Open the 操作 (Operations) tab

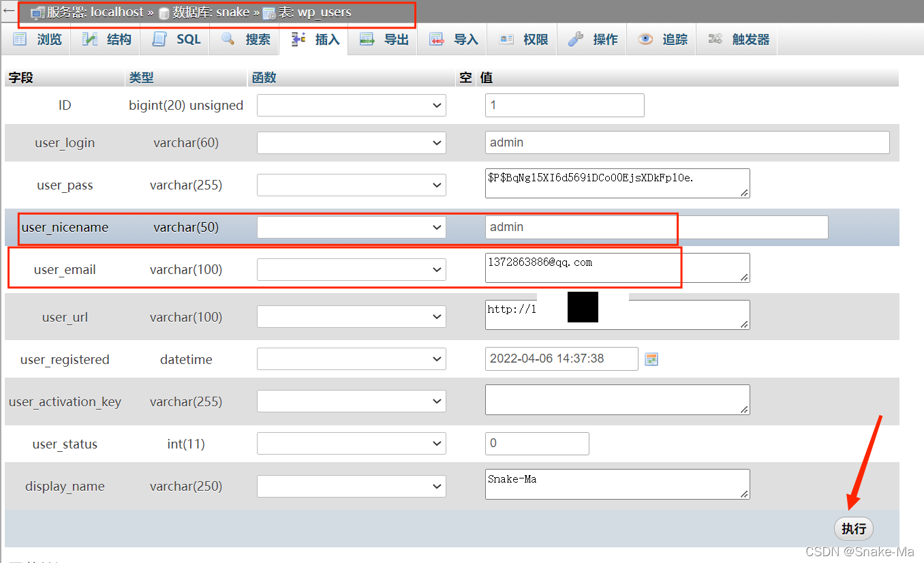coord(593,40)
